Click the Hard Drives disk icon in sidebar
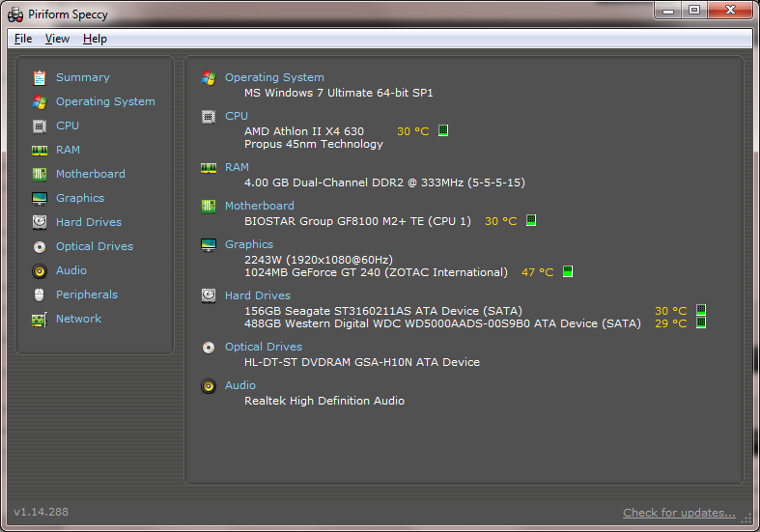This screenshot has height=532, width=760. click(x=40, y=222)
